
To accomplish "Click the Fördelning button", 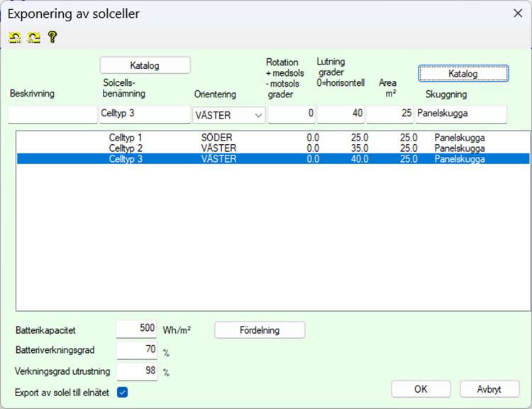I will click(x=259, y=330).
